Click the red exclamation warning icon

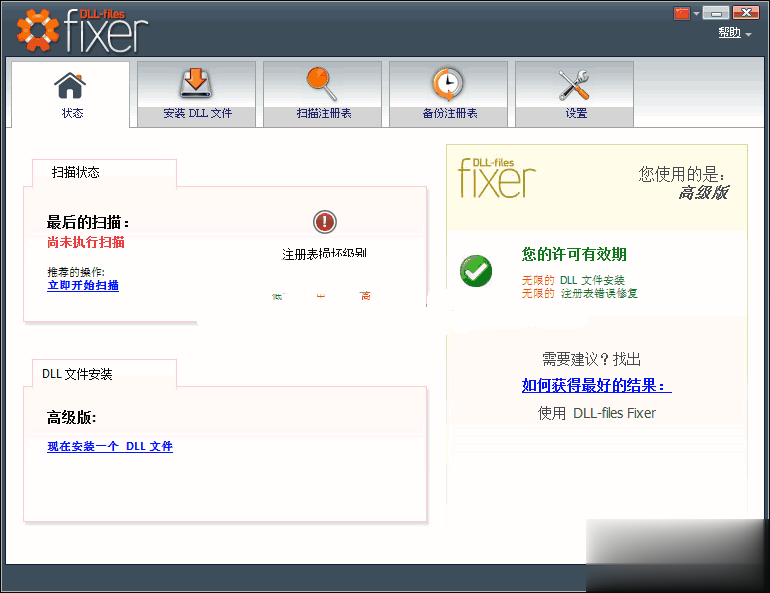(x=325, y=222)
